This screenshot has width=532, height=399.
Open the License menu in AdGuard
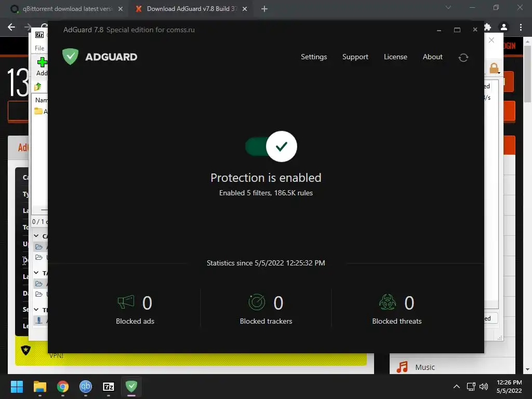click(395, 57)
